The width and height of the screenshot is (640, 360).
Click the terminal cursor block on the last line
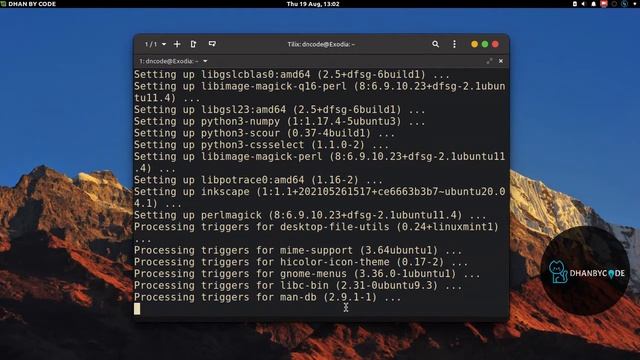point(137,309)
